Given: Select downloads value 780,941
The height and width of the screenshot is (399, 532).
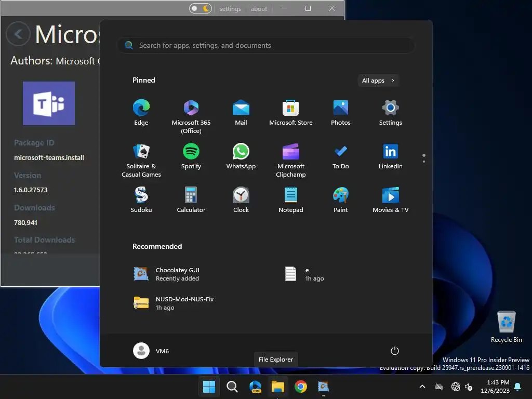Looking at the screenshot, I should click(x=25, y=222).
